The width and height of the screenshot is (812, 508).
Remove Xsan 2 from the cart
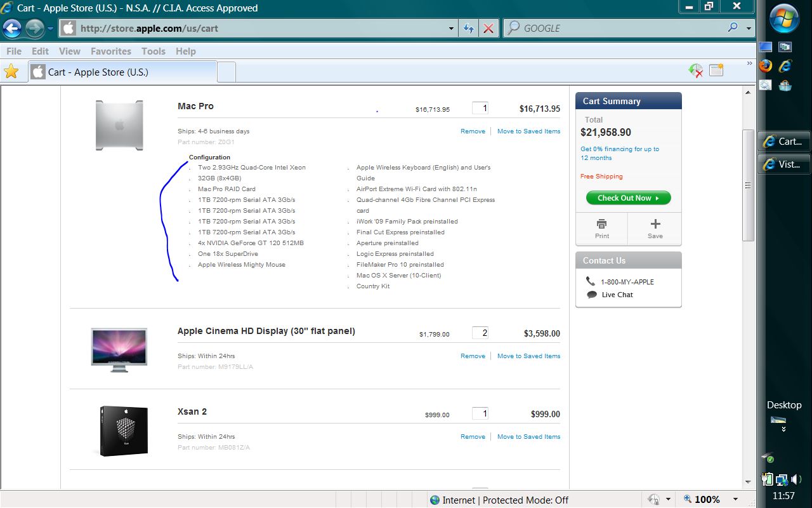[x=473, y=437]
